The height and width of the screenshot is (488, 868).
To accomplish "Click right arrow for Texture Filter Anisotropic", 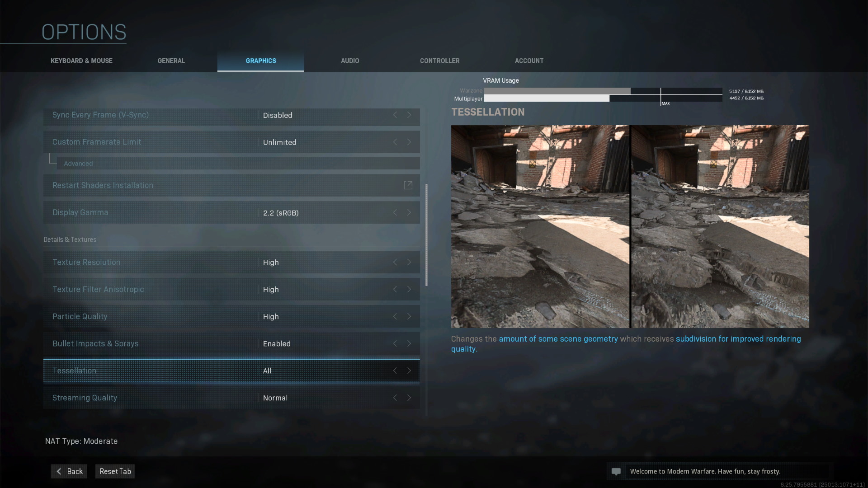I will point(409,289).
